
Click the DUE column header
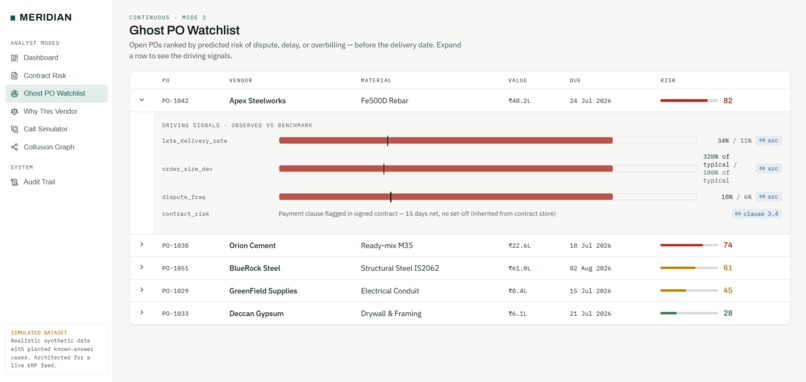(x=575, y=81)
